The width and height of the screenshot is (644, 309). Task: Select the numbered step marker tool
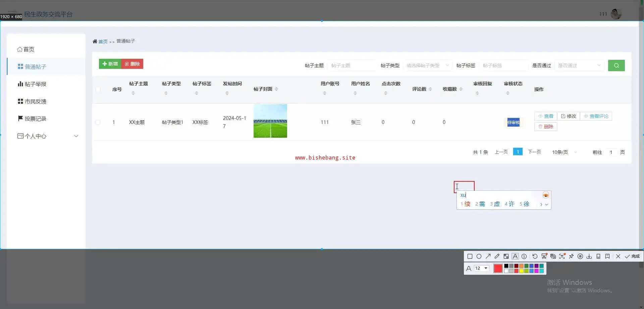[524, 256]
